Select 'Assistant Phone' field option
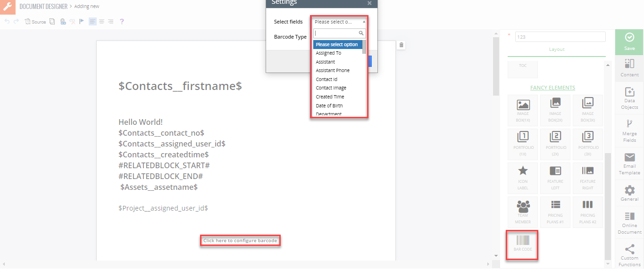644x269 pixels. (338, 71)
